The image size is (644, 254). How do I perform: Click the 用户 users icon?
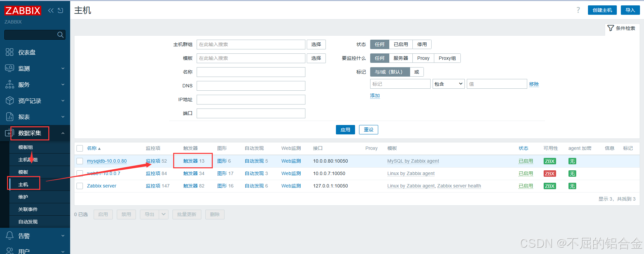10,251
